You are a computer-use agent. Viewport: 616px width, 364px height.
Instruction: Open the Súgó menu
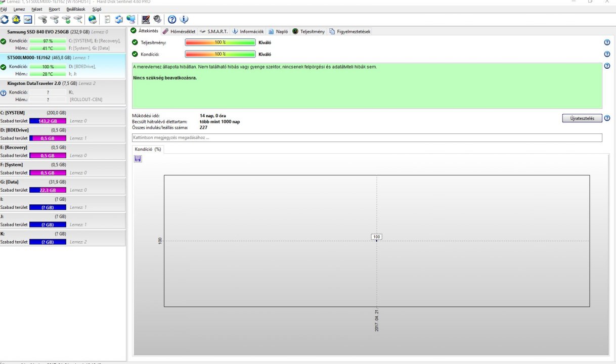[x=97, y=9]
